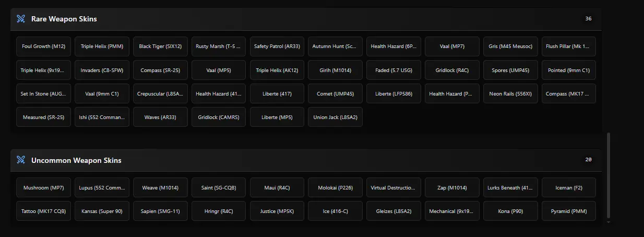Select the Kansas (Super 90) skin
This screenshot has width=644, height=237.
tap(102, 212)
